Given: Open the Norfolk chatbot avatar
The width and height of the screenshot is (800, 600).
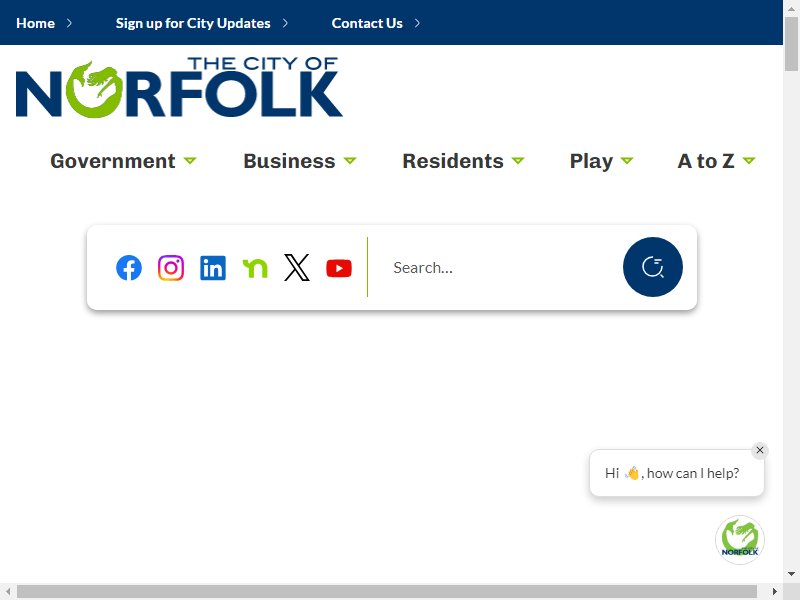Looking at the screenshot, I should pos(740,540).
